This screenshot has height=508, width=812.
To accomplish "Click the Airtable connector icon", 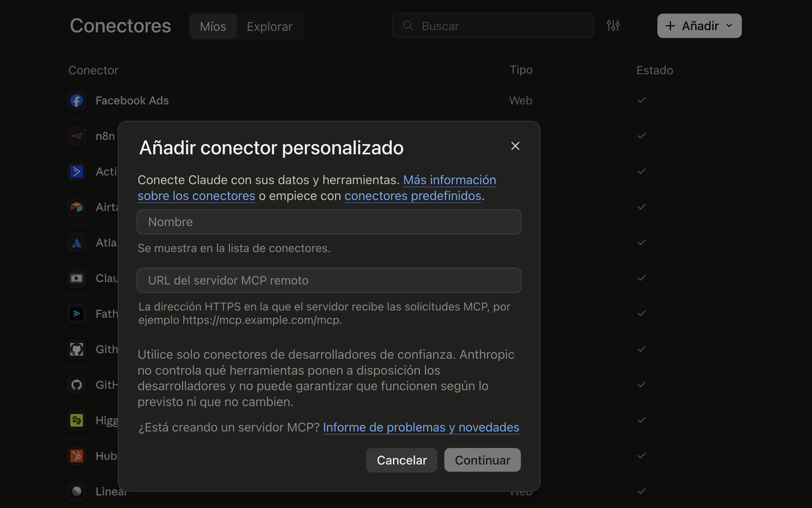I will (76, 207).
